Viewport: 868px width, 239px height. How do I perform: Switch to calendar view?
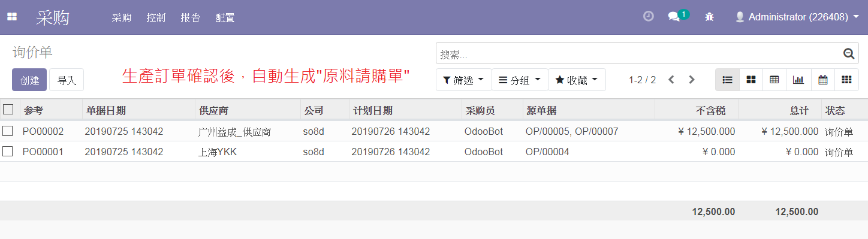823,80
